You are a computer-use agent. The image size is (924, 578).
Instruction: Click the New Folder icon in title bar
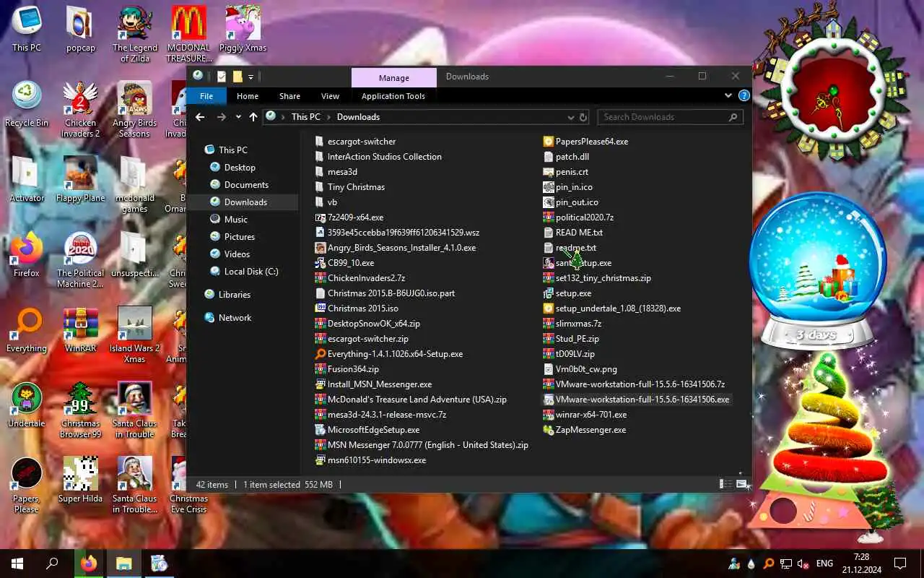[236, 77]
